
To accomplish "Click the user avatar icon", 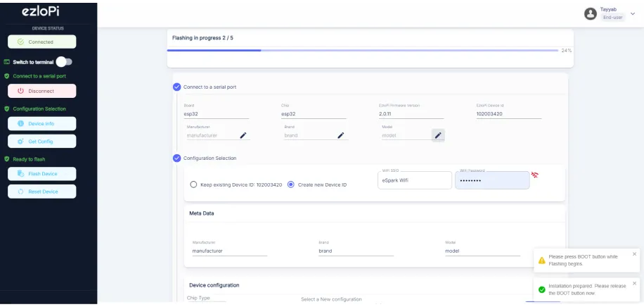I will coord(590,13).
